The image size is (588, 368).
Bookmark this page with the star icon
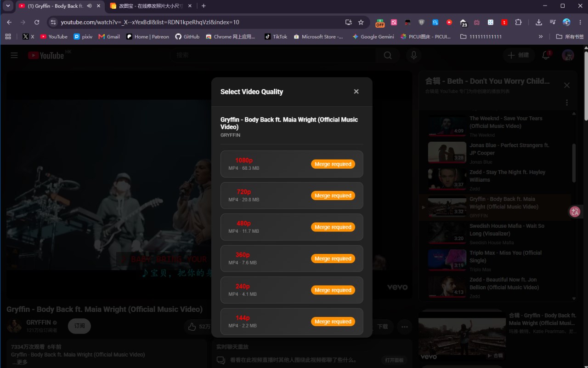point(361,22)
